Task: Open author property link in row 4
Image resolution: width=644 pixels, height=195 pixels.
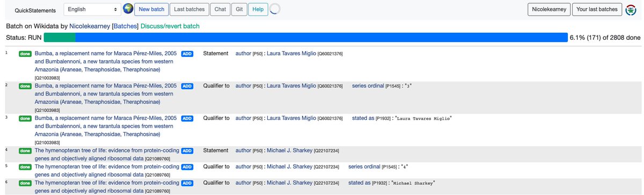Action: coord(243,150)
